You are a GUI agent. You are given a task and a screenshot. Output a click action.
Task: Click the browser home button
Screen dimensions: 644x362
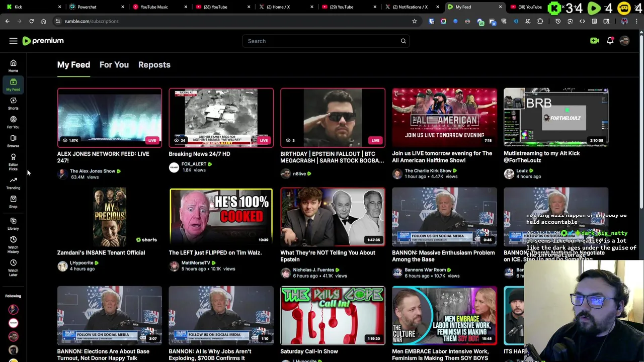tap(43, 21)
